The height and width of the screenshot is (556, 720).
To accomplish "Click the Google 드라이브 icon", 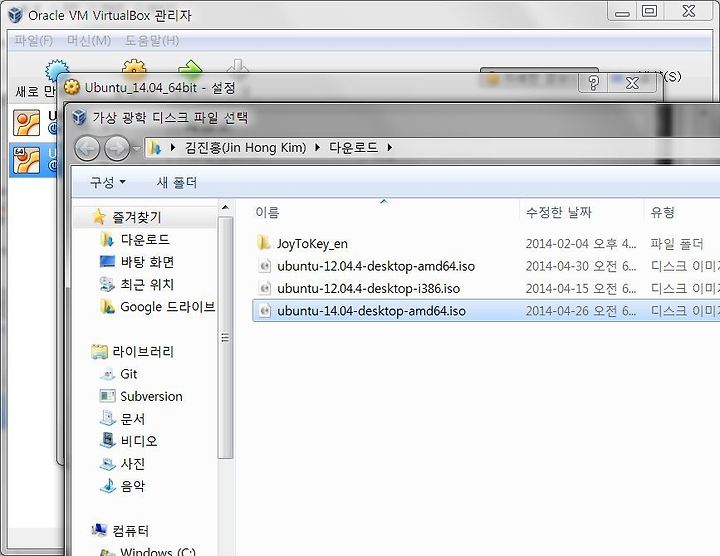I will coord(107,306).
